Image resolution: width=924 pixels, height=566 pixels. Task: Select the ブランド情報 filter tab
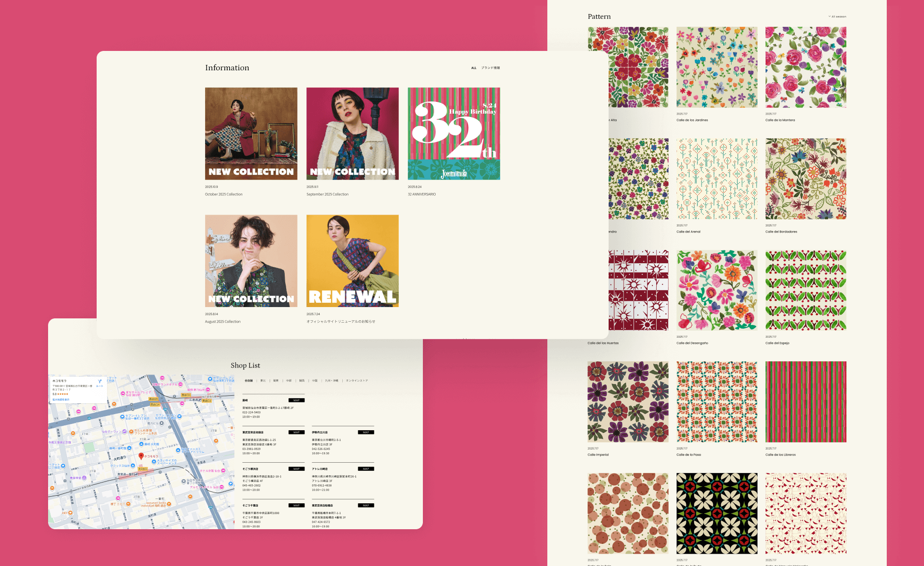pos(490,68)
